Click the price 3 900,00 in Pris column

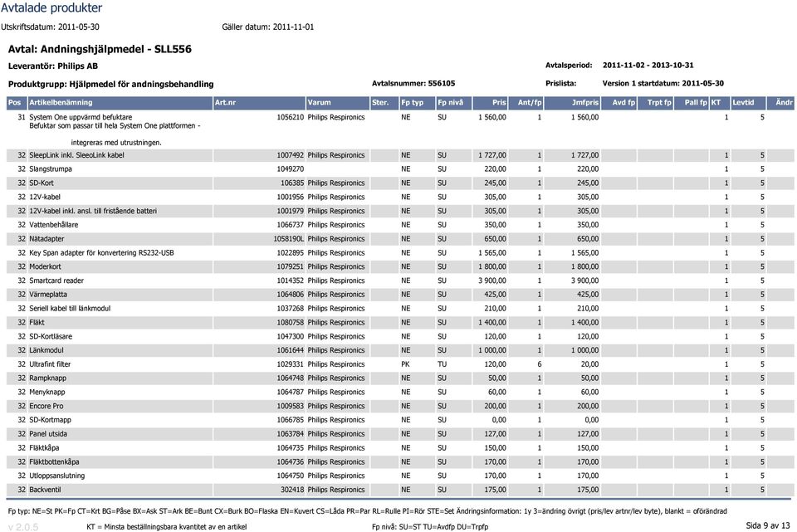pyautogui.click(x=492, y=281)
